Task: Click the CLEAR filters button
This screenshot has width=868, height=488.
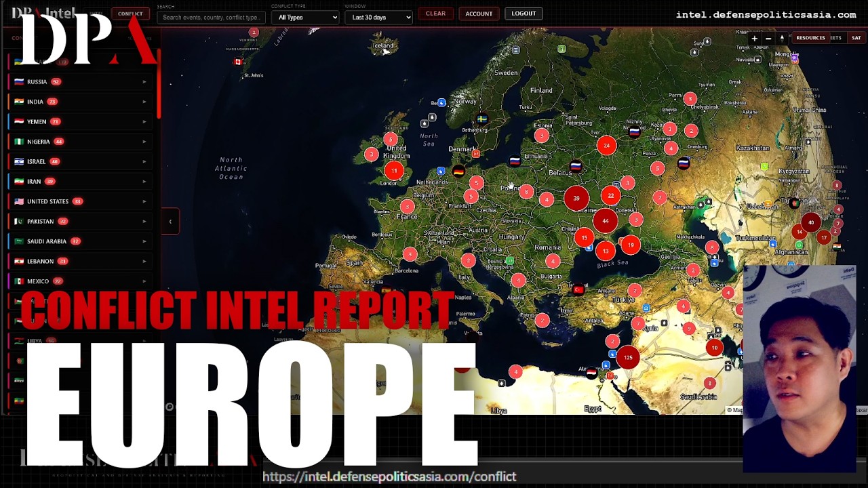Action: pos(435,14)
